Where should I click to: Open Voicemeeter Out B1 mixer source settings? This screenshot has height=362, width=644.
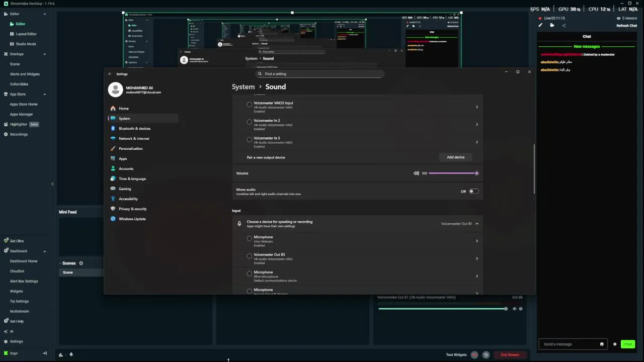point(521,309)
